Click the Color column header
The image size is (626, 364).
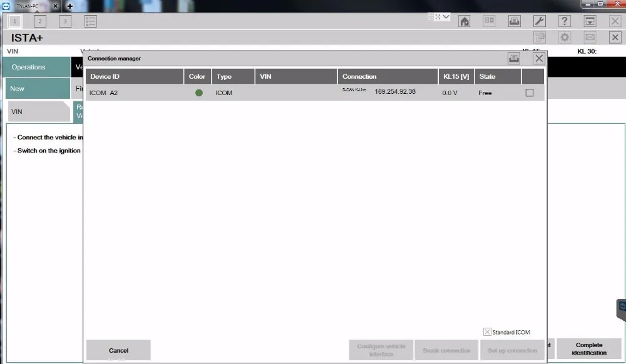tap(197, 76)
